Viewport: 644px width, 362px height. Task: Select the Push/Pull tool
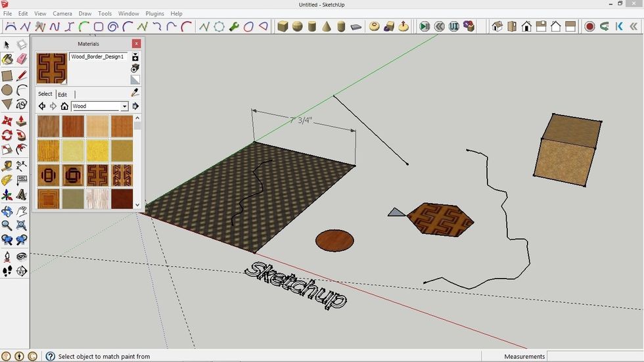point(21,121)
